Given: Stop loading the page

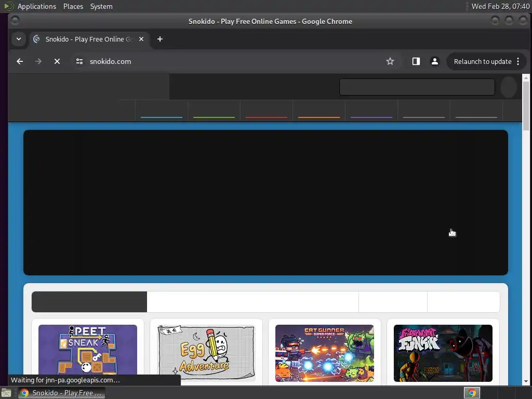Looking at the screenshot, I should tap(57, 61).
